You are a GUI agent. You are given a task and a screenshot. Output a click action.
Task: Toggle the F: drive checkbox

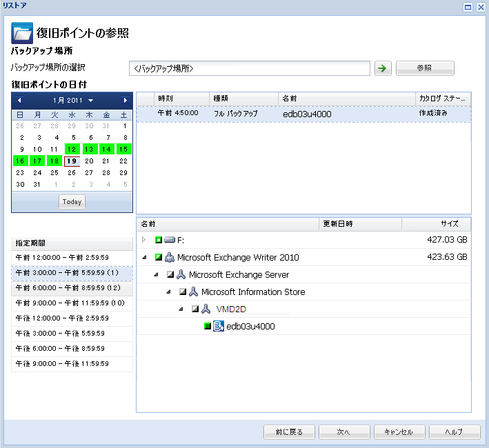point(158,240)
